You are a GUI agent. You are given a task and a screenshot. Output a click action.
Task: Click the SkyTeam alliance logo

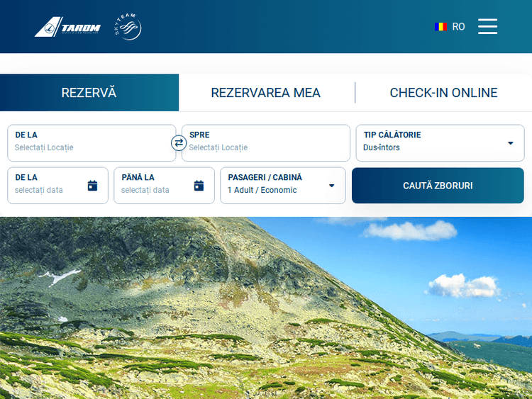(128, 27)
